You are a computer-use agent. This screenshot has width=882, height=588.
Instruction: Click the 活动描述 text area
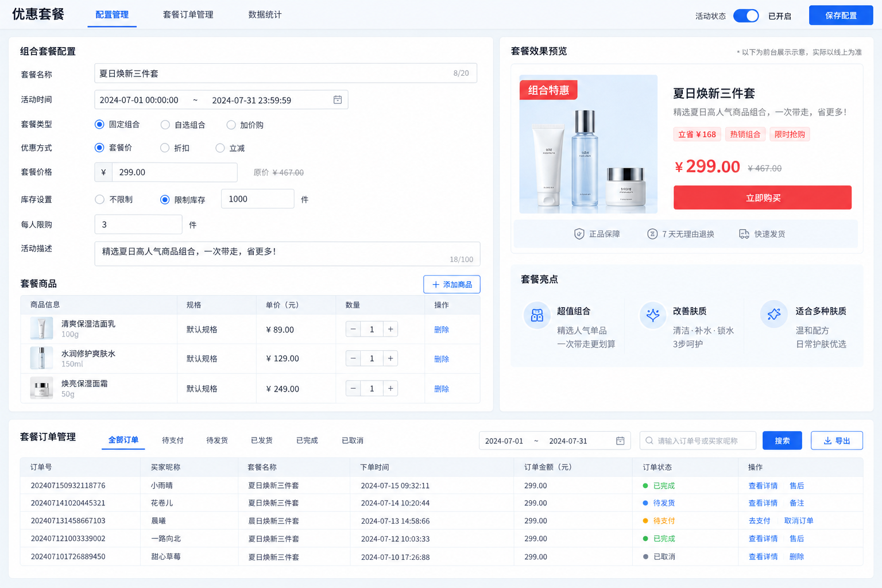287,254
